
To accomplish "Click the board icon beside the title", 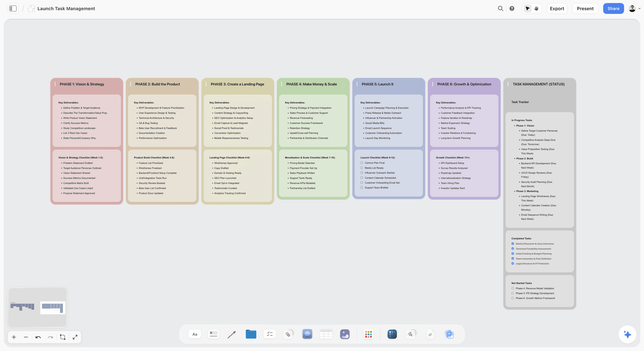I will coord(31,8).
